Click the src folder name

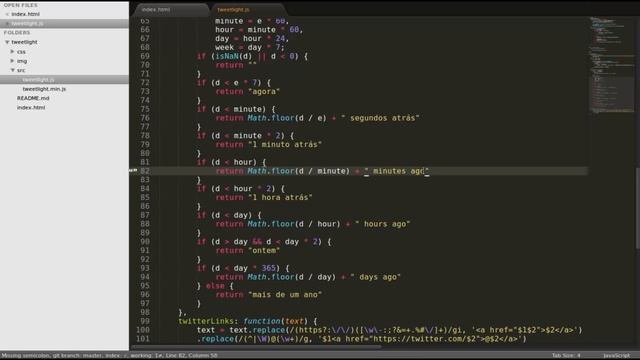(21, 70)
